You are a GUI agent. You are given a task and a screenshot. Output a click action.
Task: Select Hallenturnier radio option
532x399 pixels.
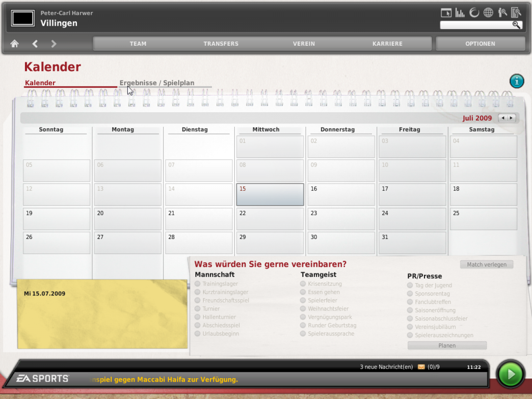pyautogui.click(x=198, y=317)
